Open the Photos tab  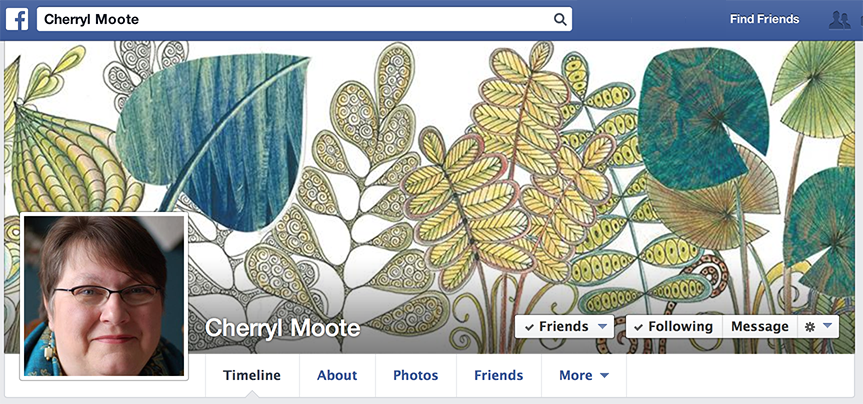pos(416,375)
